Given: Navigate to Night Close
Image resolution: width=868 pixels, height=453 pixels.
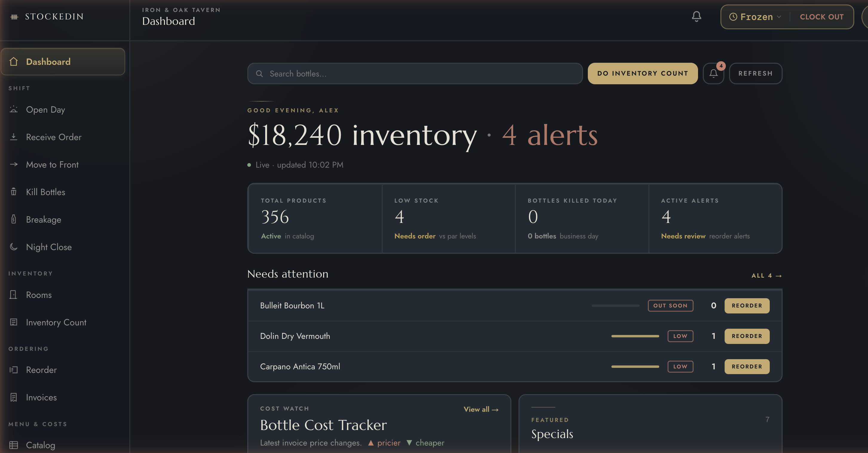Looking at the screenshot, I should tap(63, 247).
